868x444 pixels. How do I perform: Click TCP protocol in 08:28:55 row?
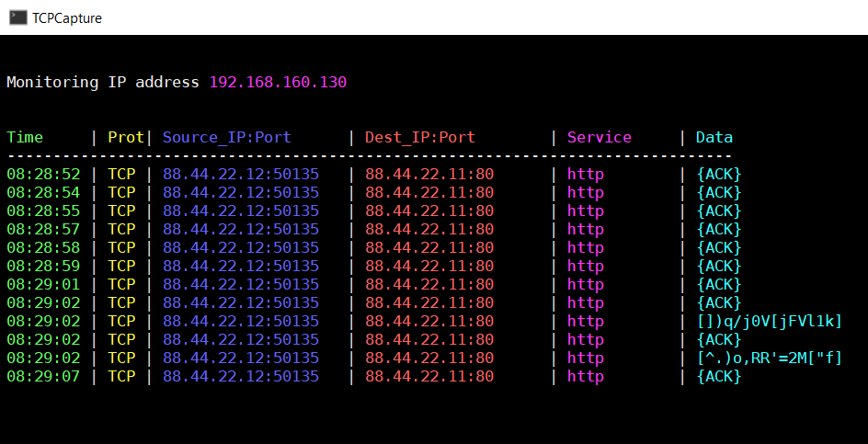121,211
